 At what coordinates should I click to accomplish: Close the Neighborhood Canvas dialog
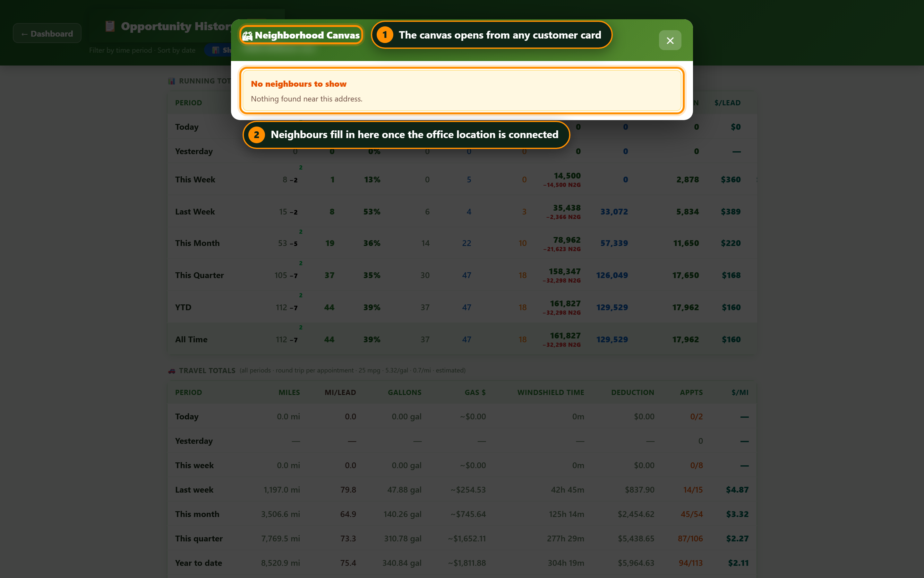click(670, 40)
